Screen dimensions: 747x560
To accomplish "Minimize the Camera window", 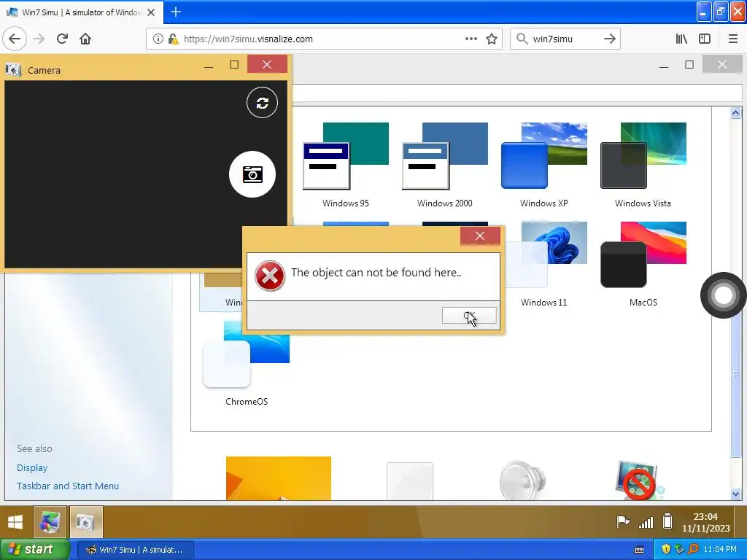I will (208, 66).
